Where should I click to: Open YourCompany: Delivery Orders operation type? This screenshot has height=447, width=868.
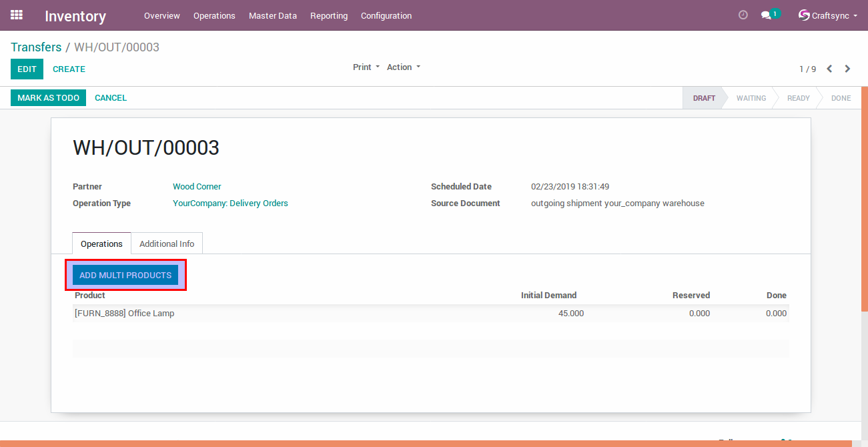click(230, 203)
